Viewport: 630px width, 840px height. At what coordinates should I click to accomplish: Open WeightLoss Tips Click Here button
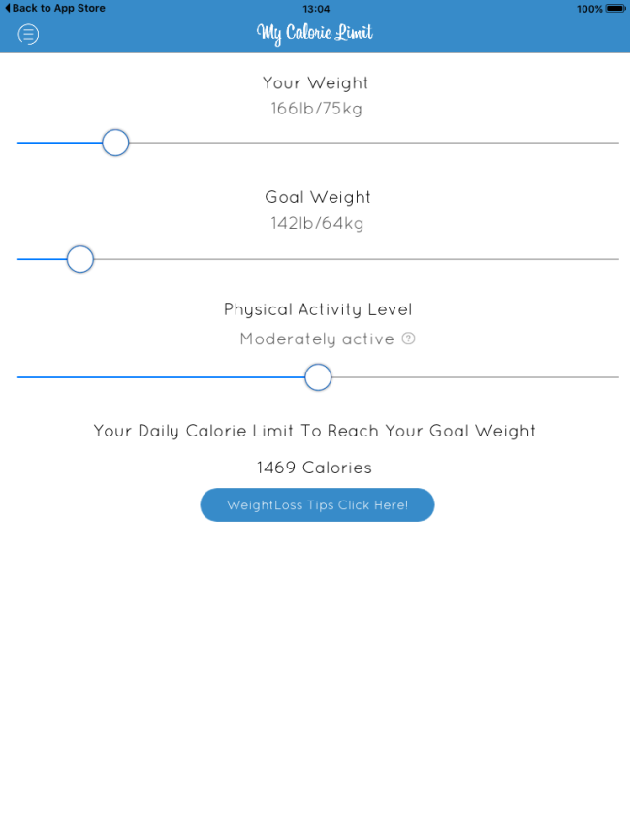coord(317,504)
